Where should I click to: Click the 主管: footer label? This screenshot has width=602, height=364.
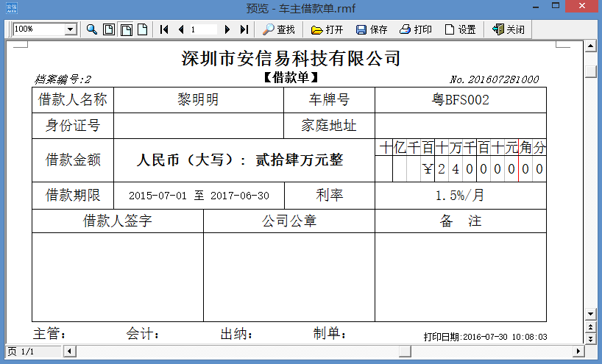coord(49,333)
